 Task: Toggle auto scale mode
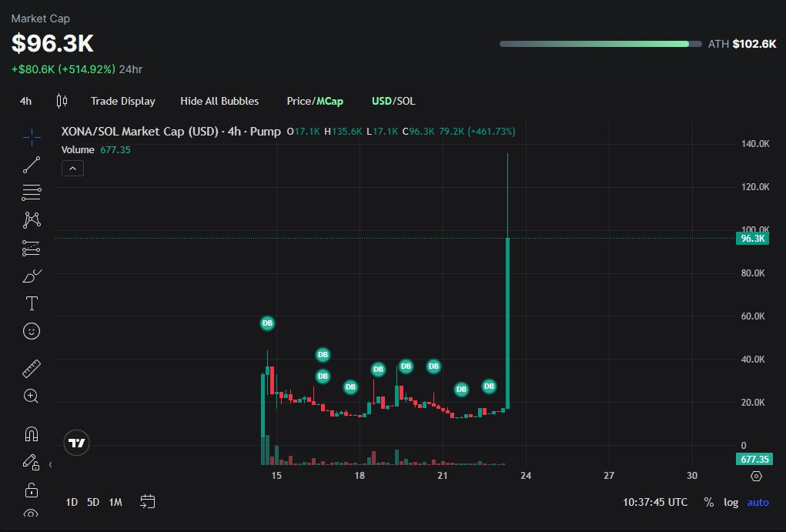tap(758, 502)
